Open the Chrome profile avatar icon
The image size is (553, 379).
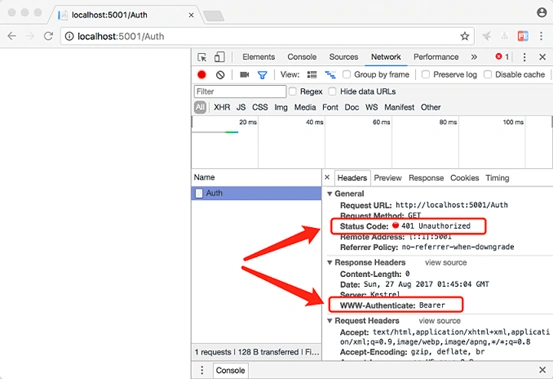pyautogui.click(x=541, y=13)
